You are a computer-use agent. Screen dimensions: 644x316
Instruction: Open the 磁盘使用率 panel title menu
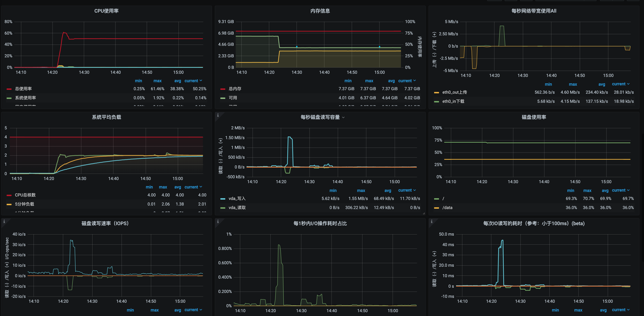tap(534, 117)
